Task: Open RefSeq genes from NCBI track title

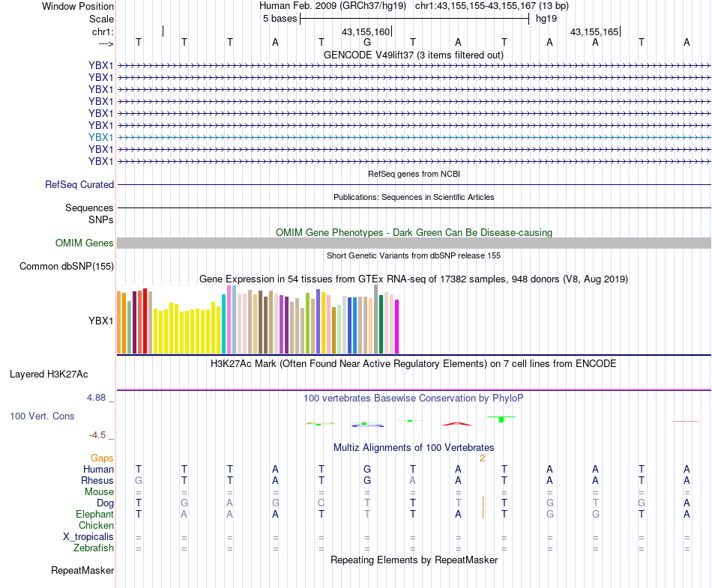Action: (414, 174)
